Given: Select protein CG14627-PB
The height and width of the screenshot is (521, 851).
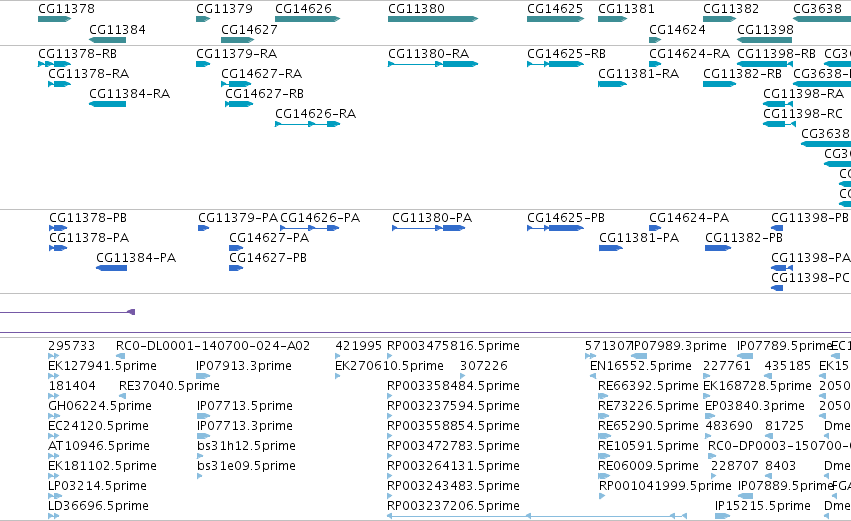Looking at the screenshot, I should [268, 258].
